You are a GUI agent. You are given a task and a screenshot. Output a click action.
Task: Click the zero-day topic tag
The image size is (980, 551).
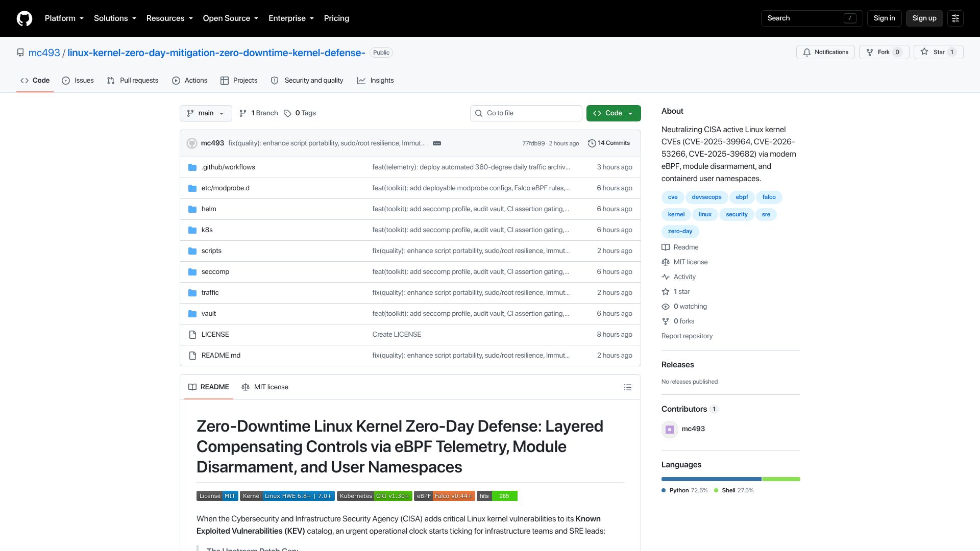[680, 232]
